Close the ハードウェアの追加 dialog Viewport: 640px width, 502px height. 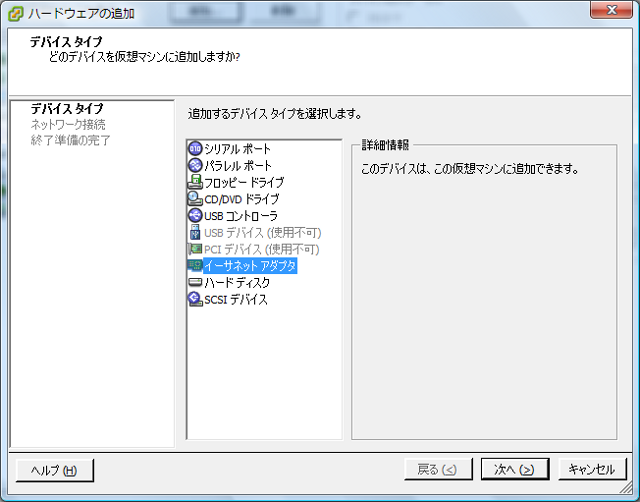point(611,10)
